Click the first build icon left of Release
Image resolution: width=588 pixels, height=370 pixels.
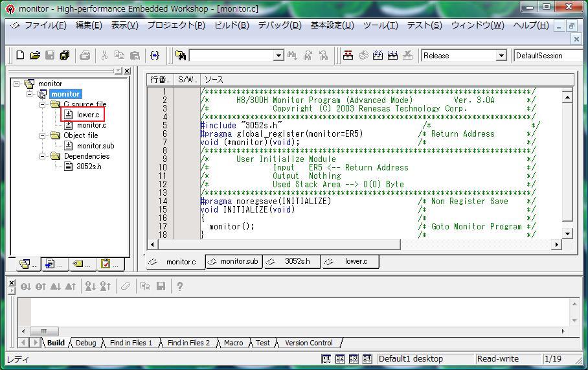pyautogui.click(x=348, y=56)
